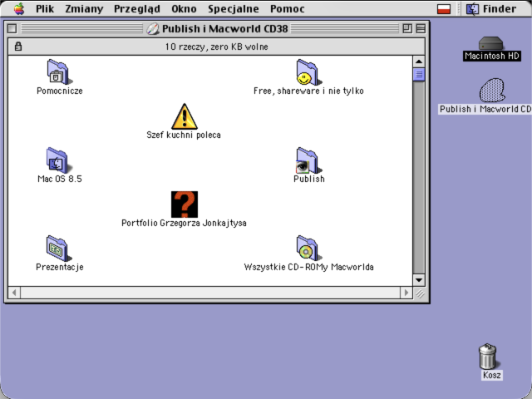Image resolution: width=532 pixels, height=399 pixels.
Task: Click the horizontal scrollbar right arrow
Action: tap(406, 293)
